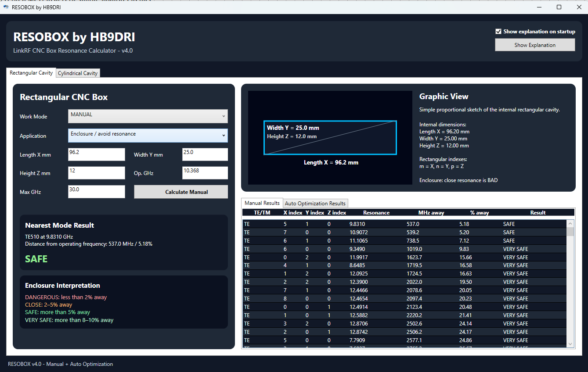Toggle Show explanation on startup checkbox
588x372 pixels.
coord(498,32)
